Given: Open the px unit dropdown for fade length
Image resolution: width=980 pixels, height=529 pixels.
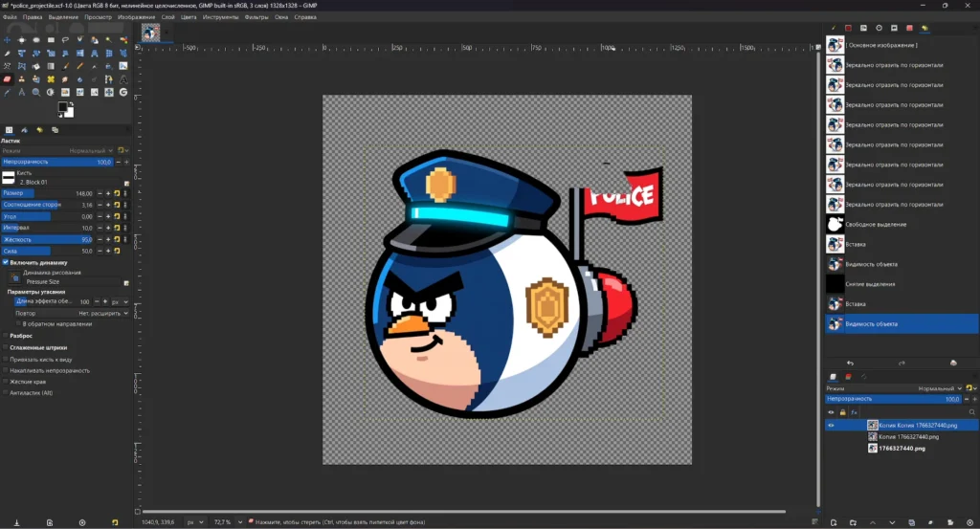Looking at the screenshot, I should tap(120, 301).
